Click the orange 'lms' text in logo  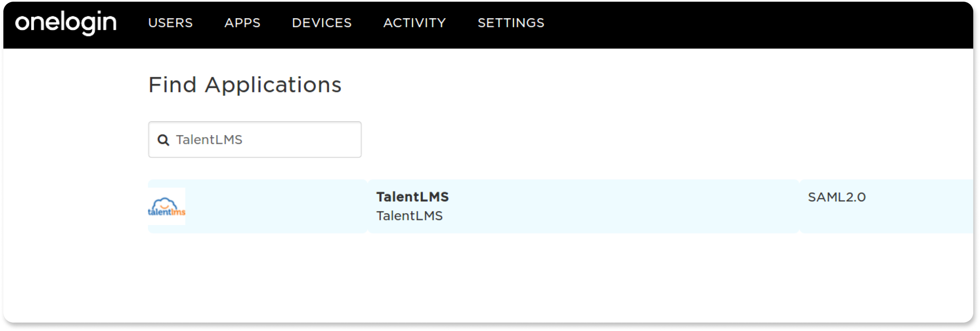(x=178, y=212)
